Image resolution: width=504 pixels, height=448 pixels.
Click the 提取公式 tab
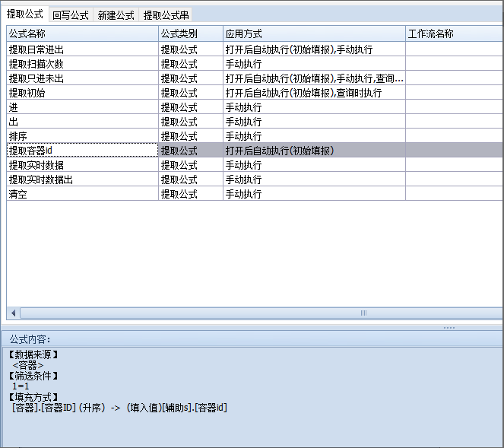[x=25, y=14]
